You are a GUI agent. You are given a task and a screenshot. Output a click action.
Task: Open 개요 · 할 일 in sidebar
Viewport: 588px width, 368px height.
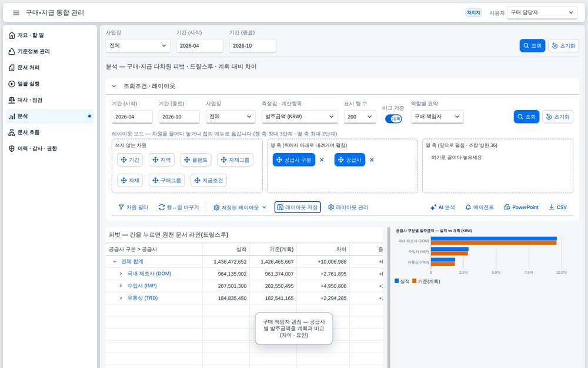49,35
